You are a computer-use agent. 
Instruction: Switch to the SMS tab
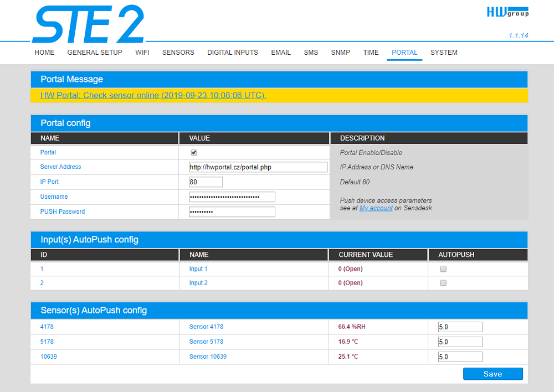(311, 53)
